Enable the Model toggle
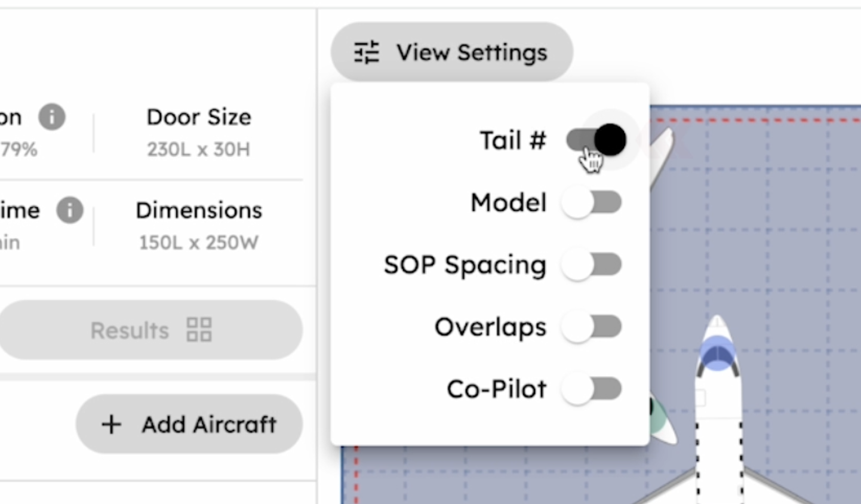Image resolution: width=861 pixels, height=504 pixels. click(592, 202)
